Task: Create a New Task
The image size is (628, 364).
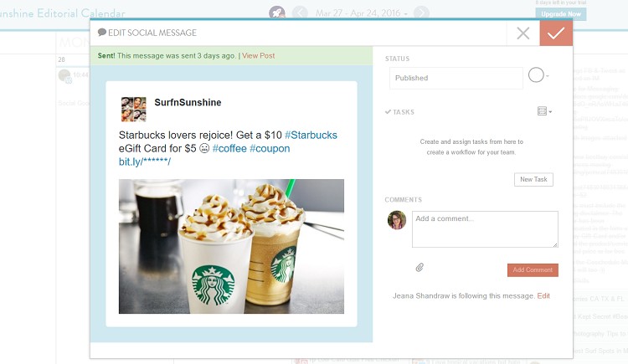Action: [x=533, y=179]
